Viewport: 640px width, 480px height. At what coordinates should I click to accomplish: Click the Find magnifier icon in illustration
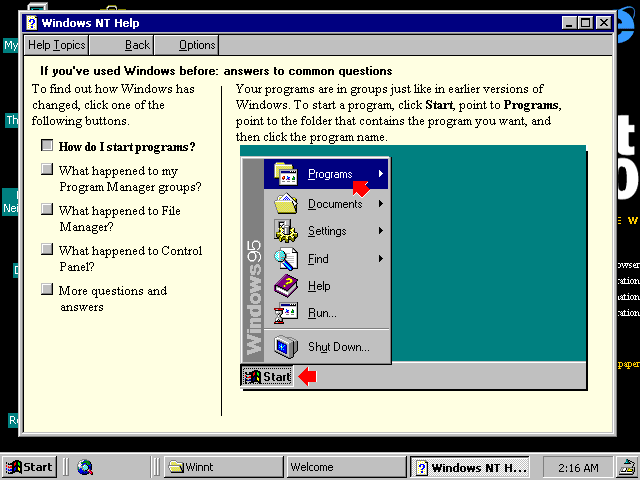(x=285, y=258)
